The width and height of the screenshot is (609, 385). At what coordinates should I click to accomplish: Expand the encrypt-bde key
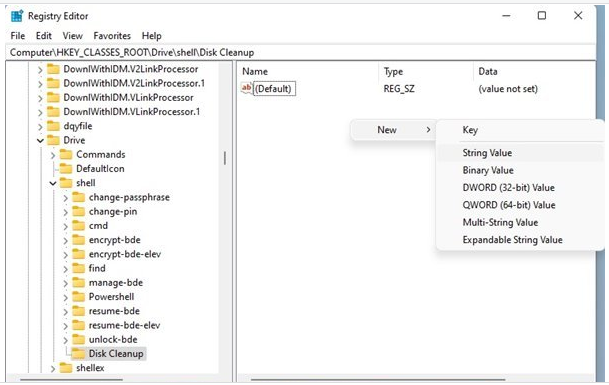point(66,241)
